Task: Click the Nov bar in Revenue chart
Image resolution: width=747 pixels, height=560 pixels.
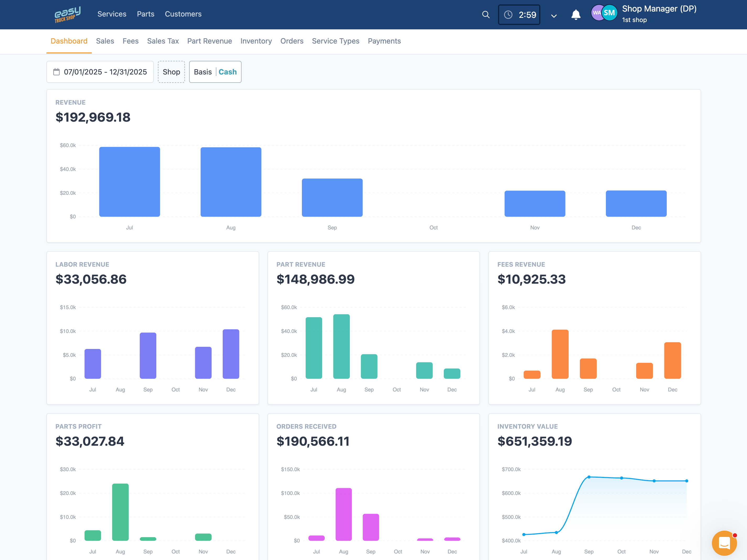Action: [535, 203]
